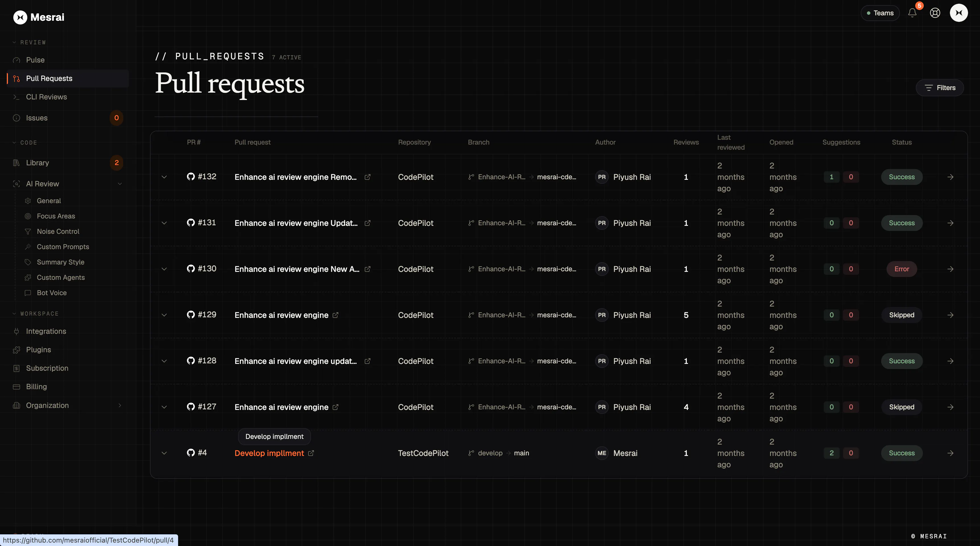The image size is (980, 546).
Task: Select Noise Control under AI Review
Action: click(x=58, y=231)
